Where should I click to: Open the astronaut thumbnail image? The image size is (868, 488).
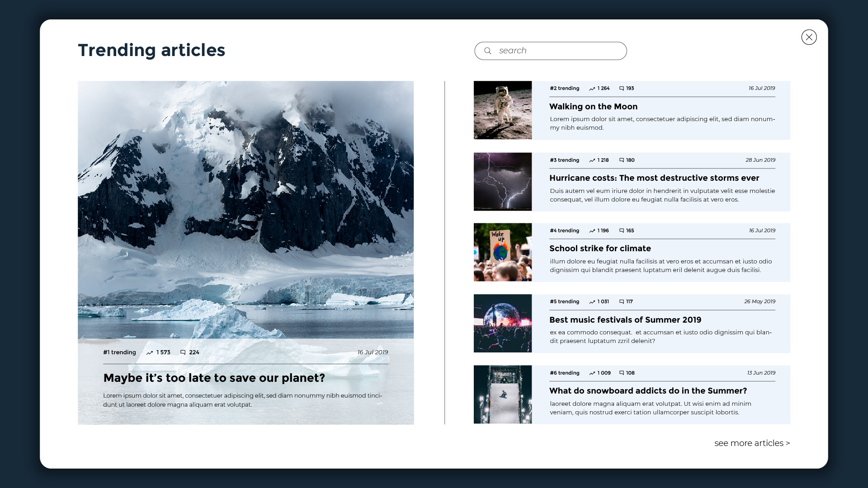pos(502,110)
